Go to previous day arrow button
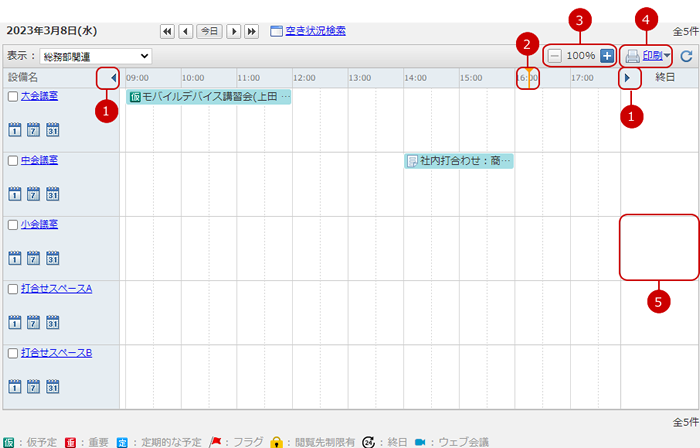 click(186, 31)
